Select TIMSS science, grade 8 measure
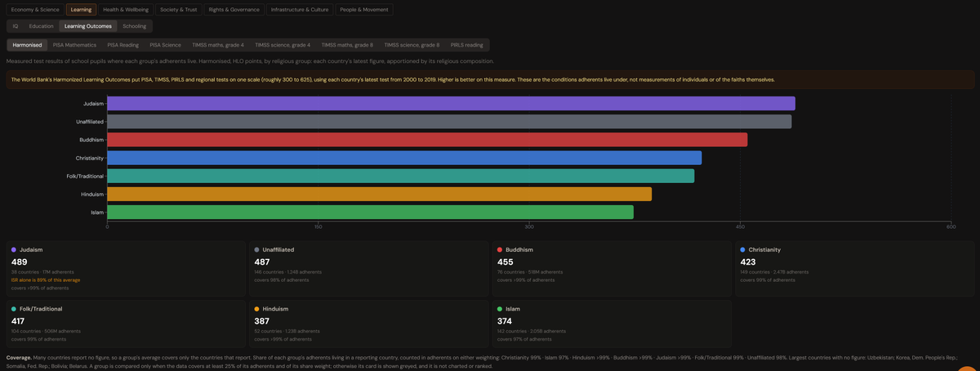This screenshot has width=980, height=371. (x=412, y=45)
